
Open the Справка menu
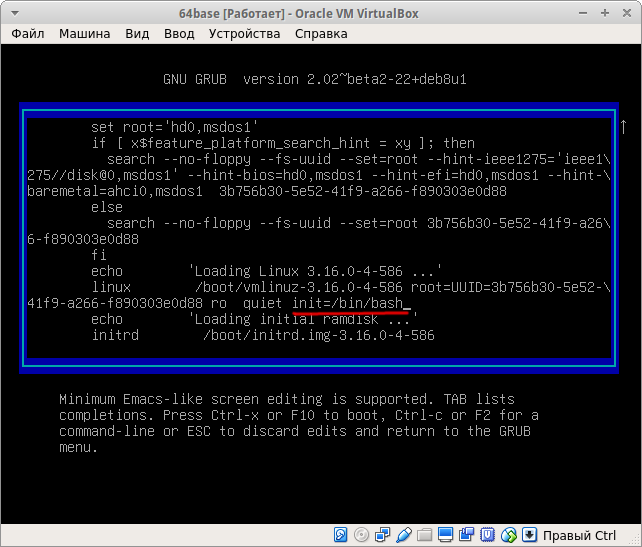pyautogui.click(x=321, y=34)
